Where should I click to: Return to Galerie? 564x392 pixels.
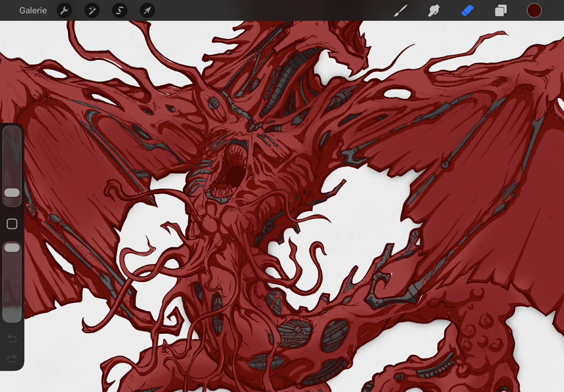[x=33, y=10]
